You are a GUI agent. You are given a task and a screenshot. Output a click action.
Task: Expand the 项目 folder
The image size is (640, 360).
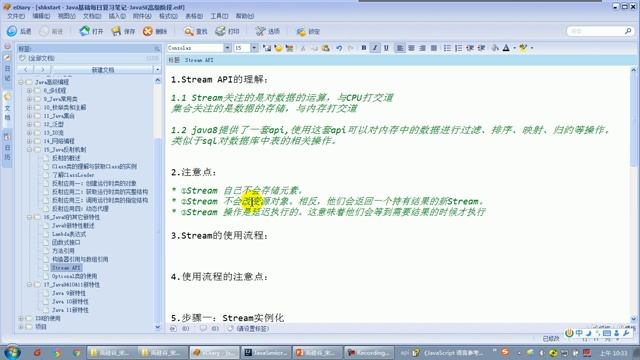[x=21, y=327]
